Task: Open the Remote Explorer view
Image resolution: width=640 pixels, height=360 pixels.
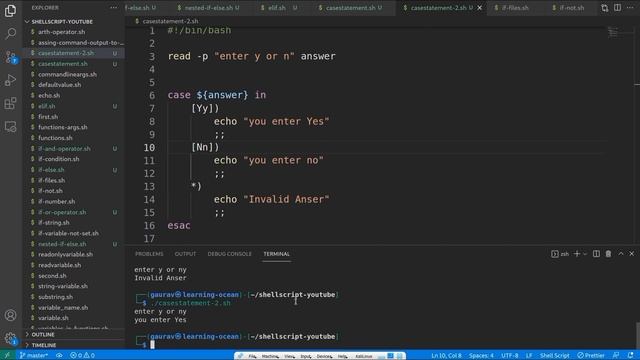Action: click(11, 127)
